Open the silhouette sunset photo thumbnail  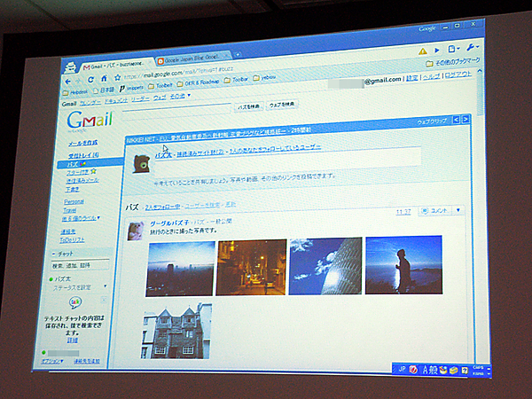pyautogui.click(x=403, y=264)
